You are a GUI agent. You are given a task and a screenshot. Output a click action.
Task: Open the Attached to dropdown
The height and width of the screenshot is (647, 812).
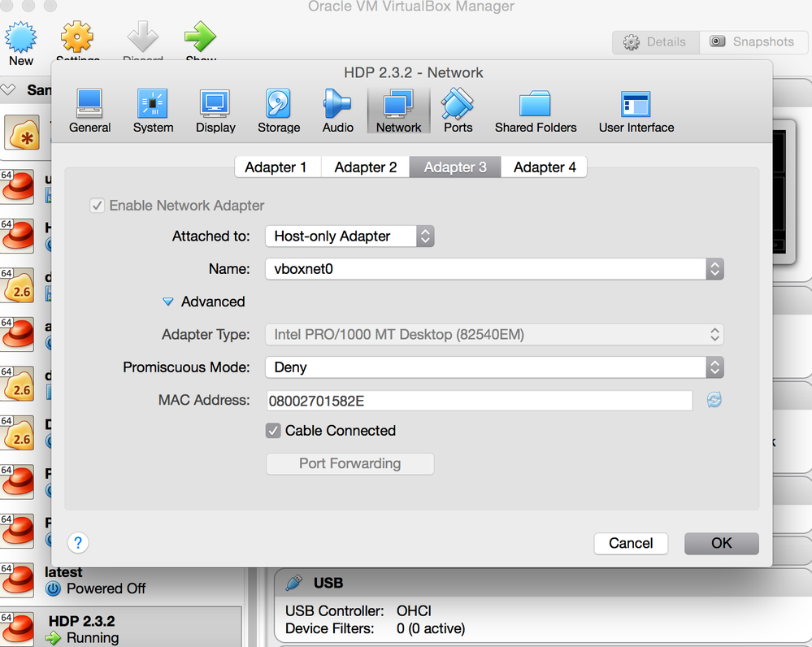point(350,237)
